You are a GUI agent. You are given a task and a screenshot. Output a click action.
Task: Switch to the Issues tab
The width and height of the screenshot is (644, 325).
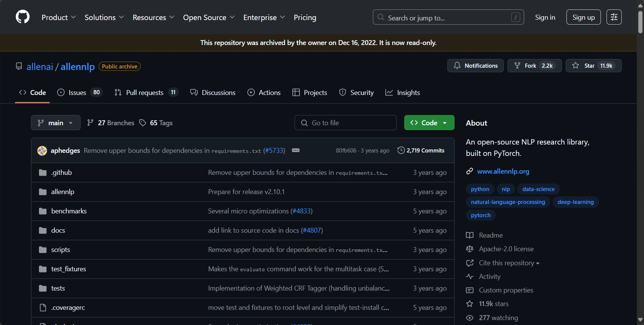point(80,93)
